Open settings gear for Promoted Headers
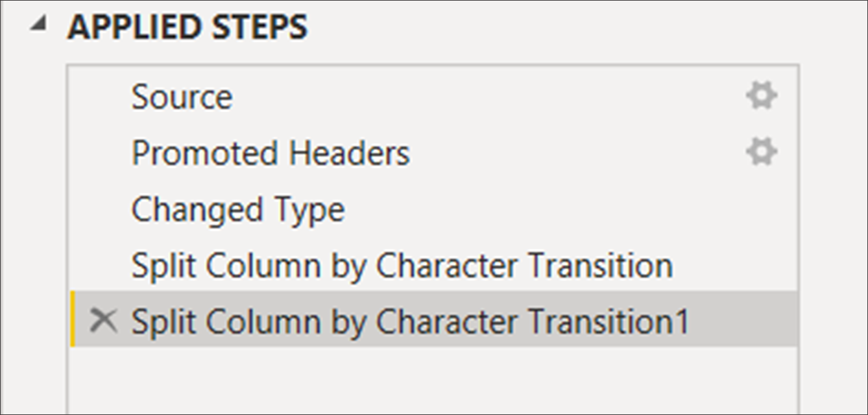Image resolution: width=868 pixels, height=415 pixels. pos(760,154)
